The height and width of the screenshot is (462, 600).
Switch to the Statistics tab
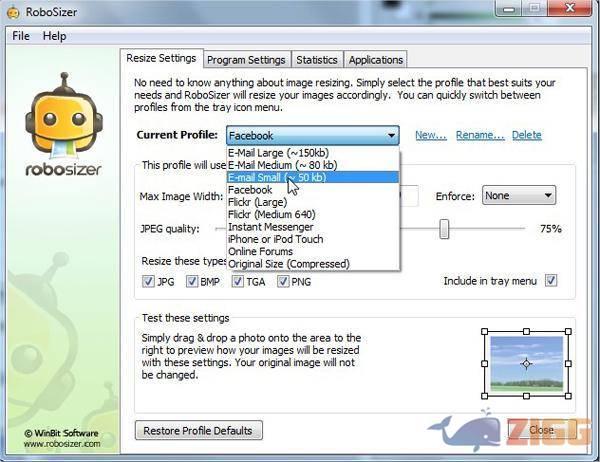(318, 60)
